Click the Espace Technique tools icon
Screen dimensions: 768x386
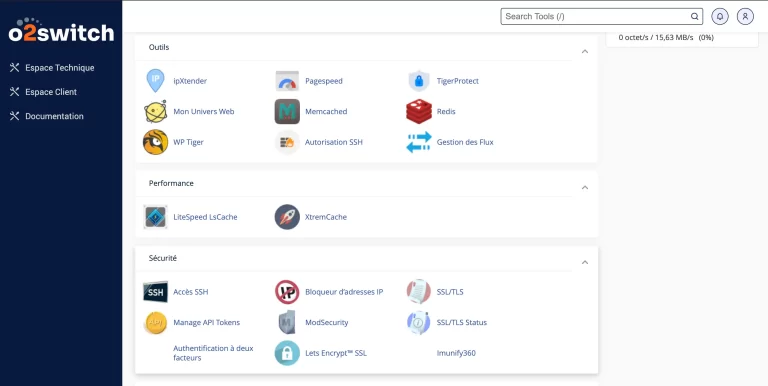[14, 68]
